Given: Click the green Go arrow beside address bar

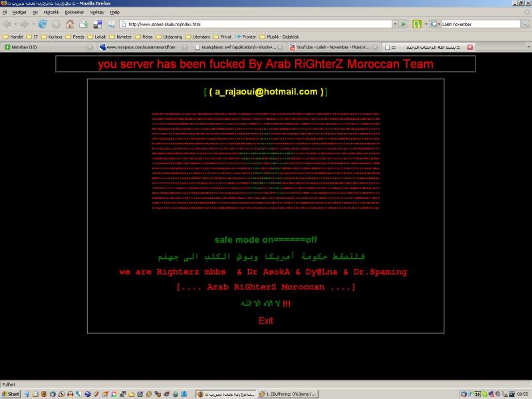Looking at the screenshot, I should (403, 24).
